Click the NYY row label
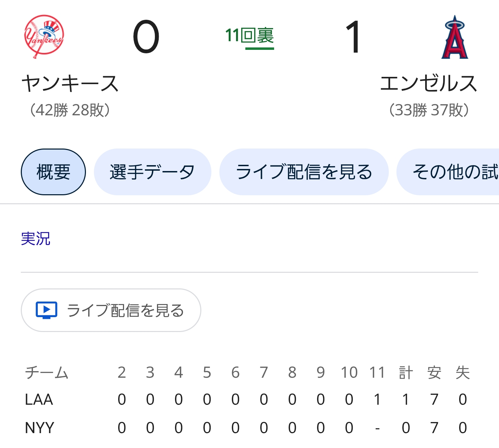499x448 pixels. [x=40, y=428]
